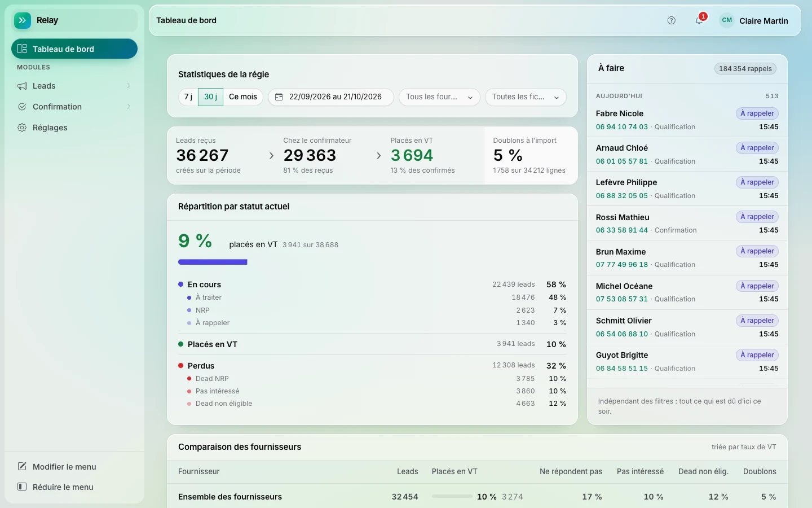
Task: Open the Confirmation module
Action: 74,107
